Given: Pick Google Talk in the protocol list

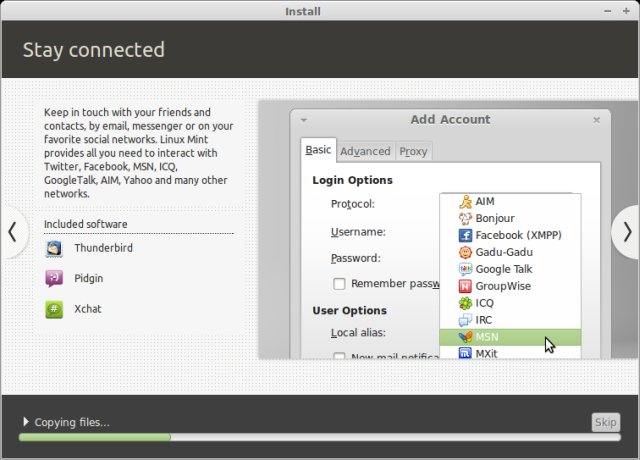Looking at the screenshot, I should click(510, 269).
